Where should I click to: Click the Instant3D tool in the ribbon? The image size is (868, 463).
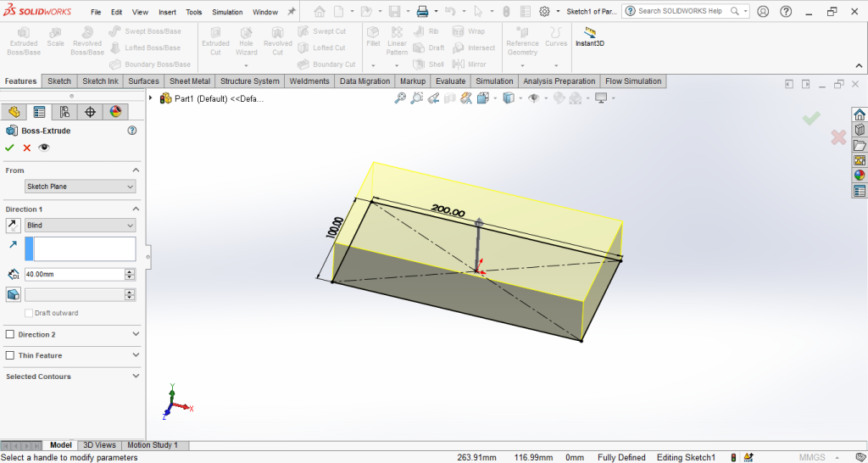point(590,36)
